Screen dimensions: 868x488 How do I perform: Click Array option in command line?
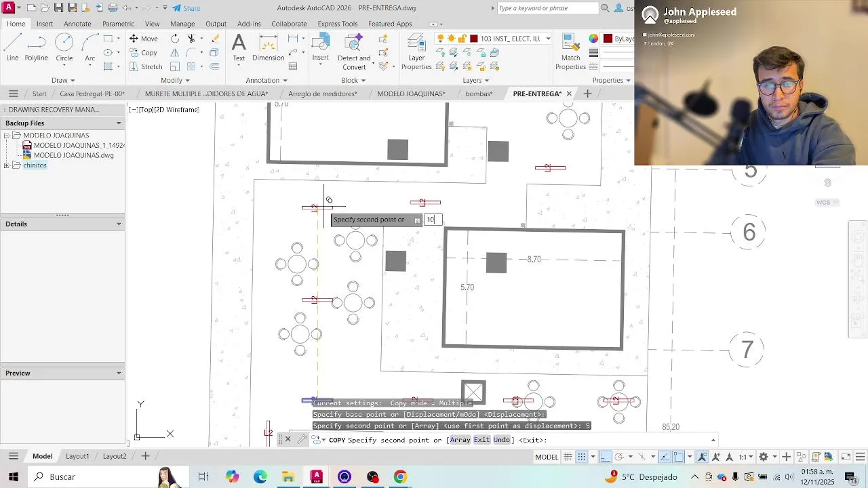pos(460,440)
